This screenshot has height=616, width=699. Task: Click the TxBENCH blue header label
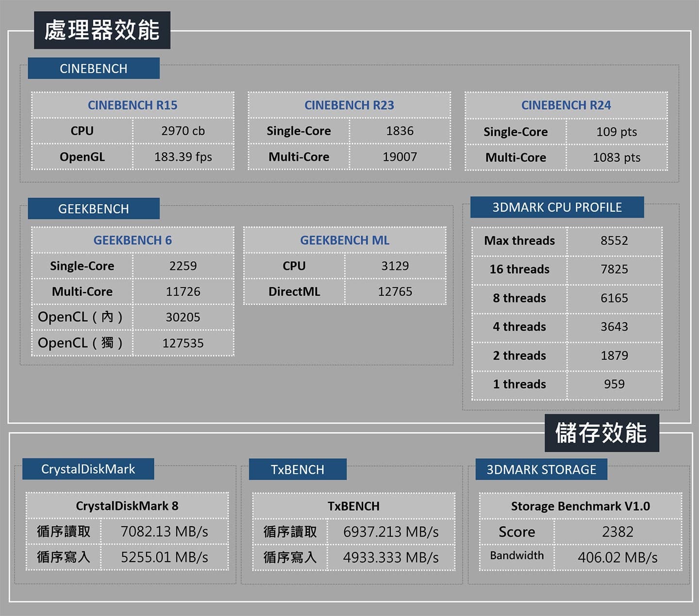pyautogui.click(x=298, y=469)
